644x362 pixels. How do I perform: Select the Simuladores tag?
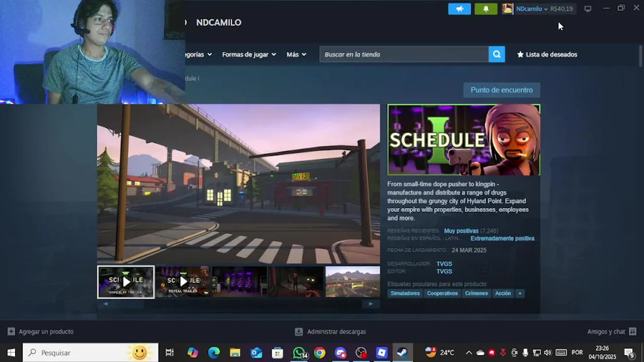pos(405,293)
